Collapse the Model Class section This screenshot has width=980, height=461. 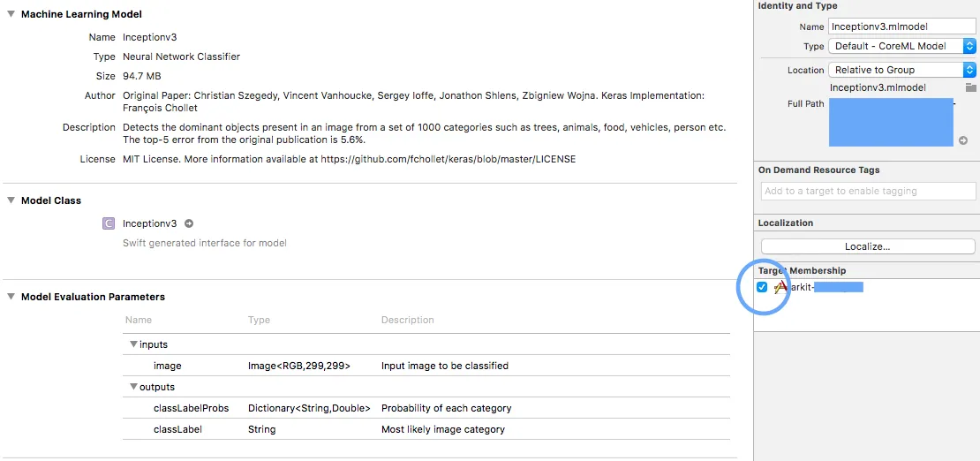(x=11, y=200)
